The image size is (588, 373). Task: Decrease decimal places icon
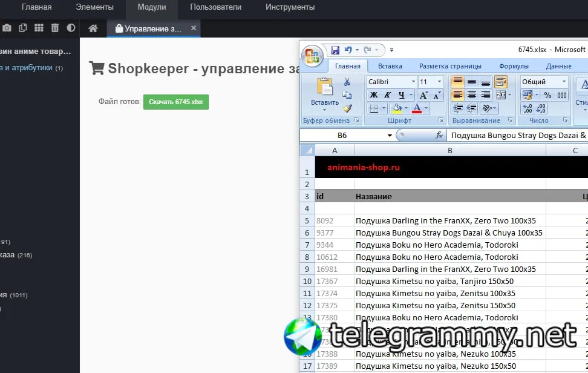[541, 108]
